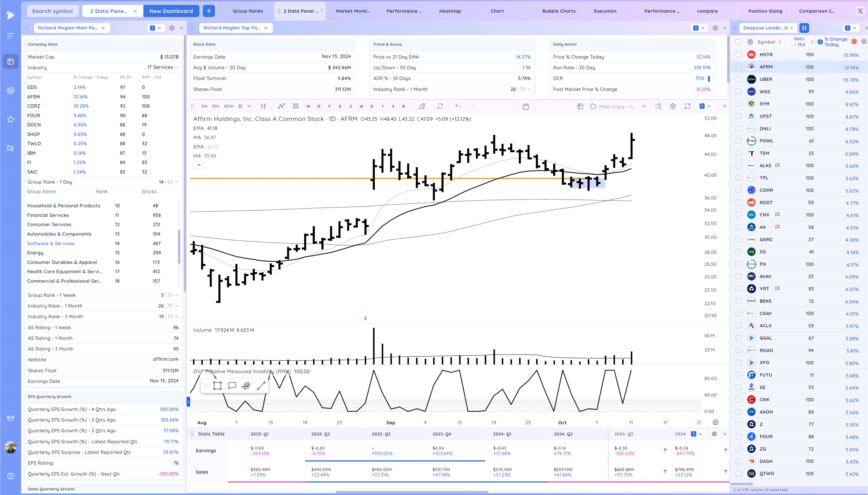This screenshot has width=868, height=495.
Task: Collapse the chart indicator legend chevron
Action: point(199,165)
